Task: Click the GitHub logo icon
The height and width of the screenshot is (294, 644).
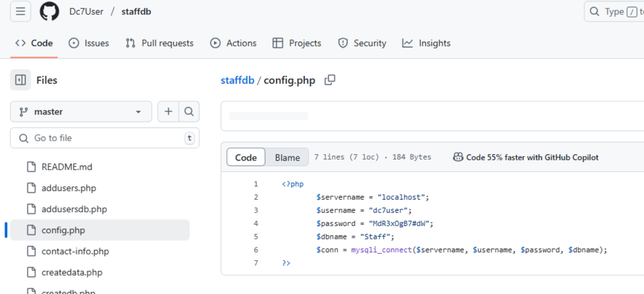Action: coord(49,12)
